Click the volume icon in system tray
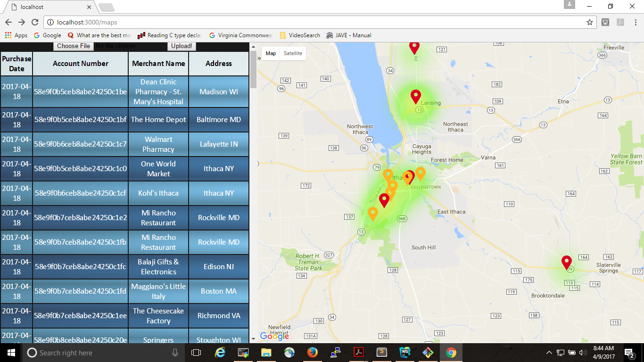Image resolution: width=644 pixels, height=362 pixels. pos(583,353)
